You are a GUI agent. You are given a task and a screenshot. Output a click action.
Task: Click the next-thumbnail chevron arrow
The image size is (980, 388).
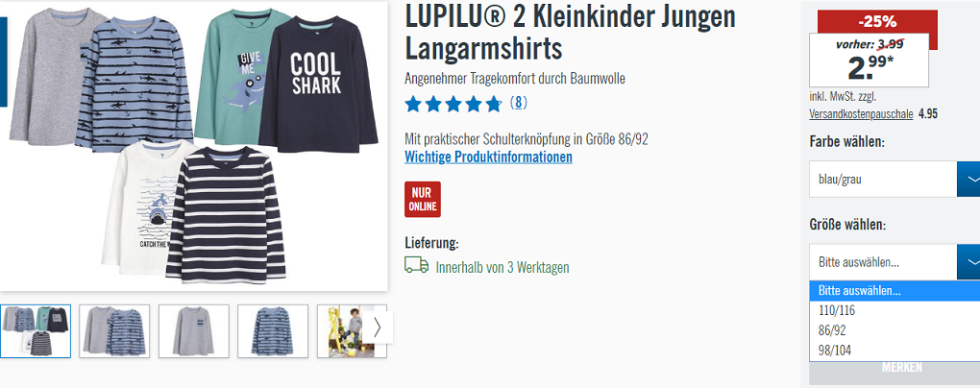377,327
